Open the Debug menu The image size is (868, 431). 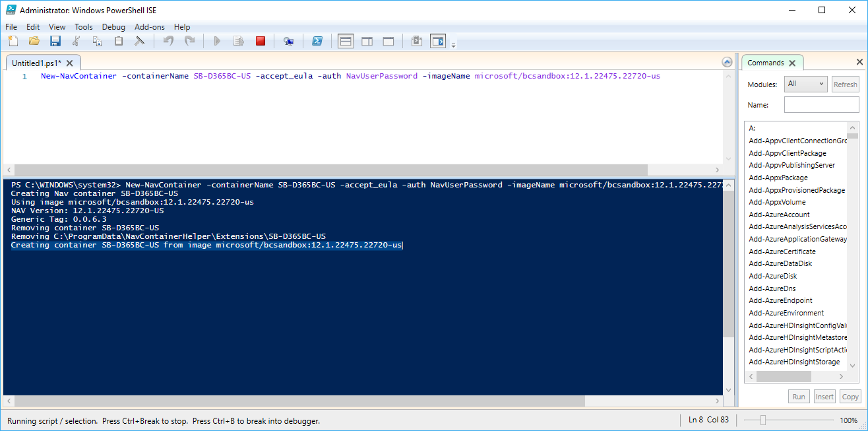tap(113, 27)
